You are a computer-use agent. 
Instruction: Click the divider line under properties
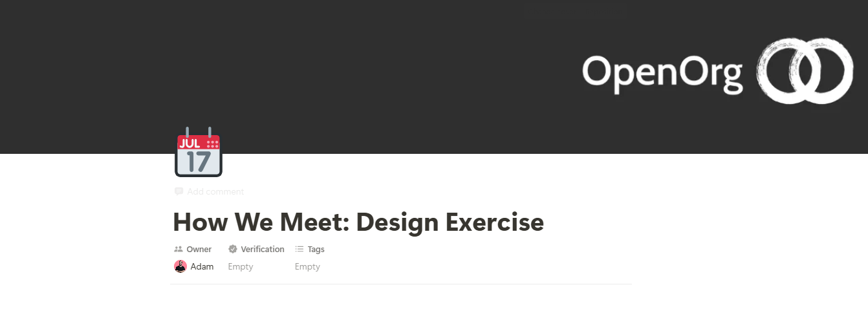point(401,284)
